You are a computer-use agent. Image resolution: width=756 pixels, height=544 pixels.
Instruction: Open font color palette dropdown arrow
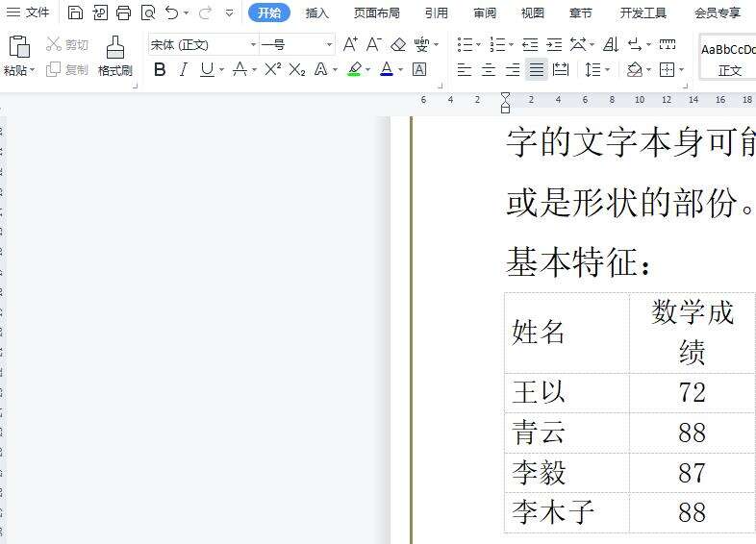(x=401, y=70)
